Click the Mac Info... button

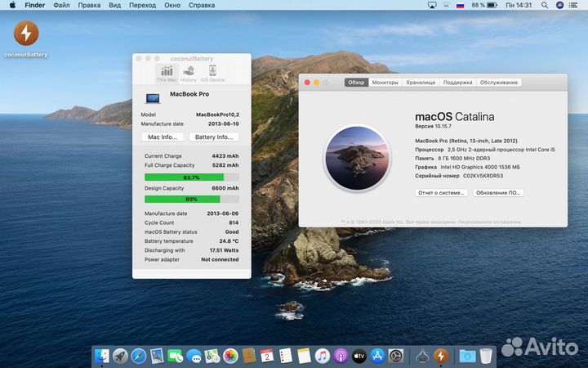[x=163, y=137]
